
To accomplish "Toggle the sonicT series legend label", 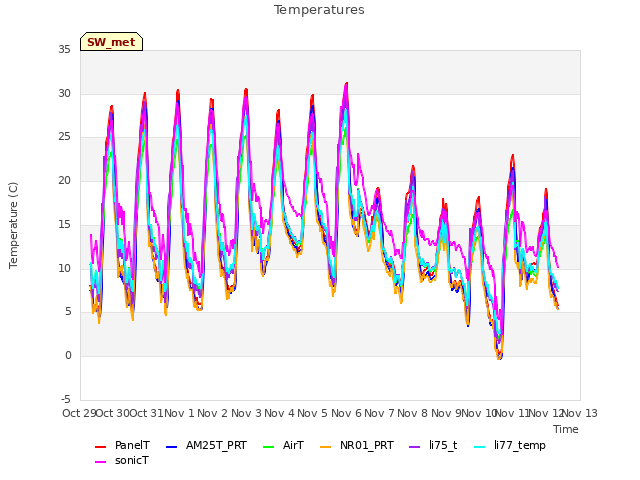I will point(132,460).
